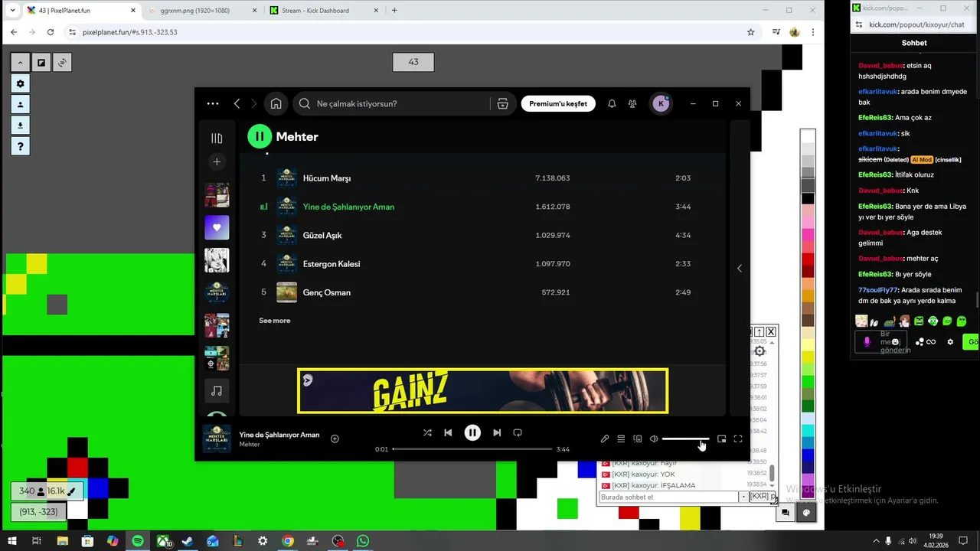The height and width of the screenshot is (551, 980).
Task: Click the GAINZ advertisement banner
Action: [x=482, y=391]
